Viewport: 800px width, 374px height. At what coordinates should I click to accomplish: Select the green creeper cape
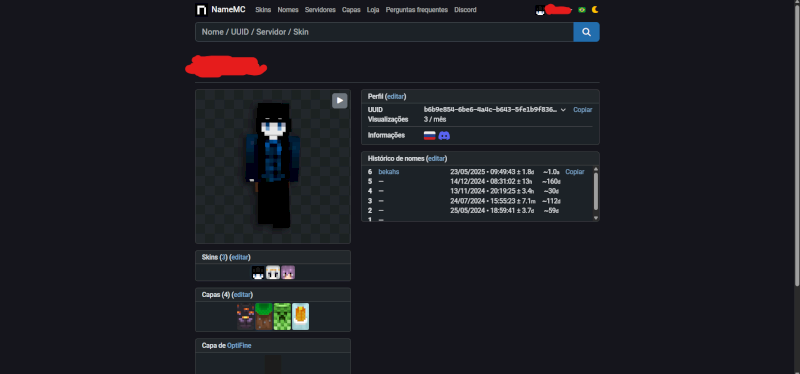point(282,316)
